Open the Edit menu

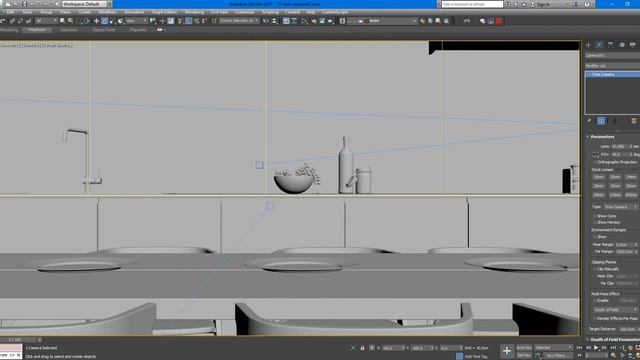[10, 12]
